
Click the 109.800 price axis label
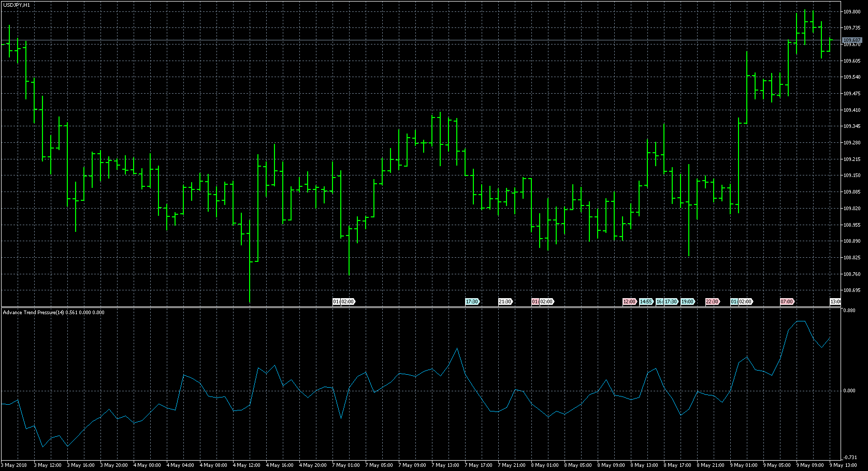coord(852,11)
